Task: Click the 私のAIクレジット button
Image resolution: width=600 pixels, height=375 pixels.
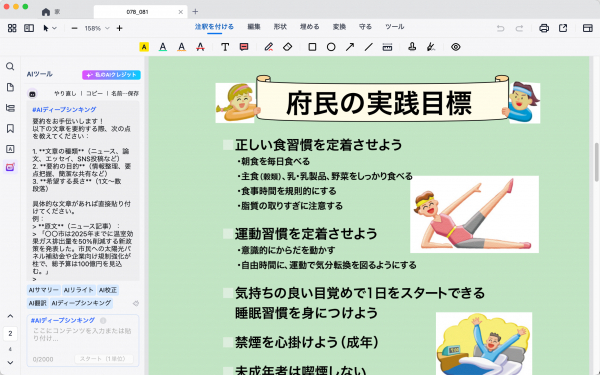Action: (111, 75)
